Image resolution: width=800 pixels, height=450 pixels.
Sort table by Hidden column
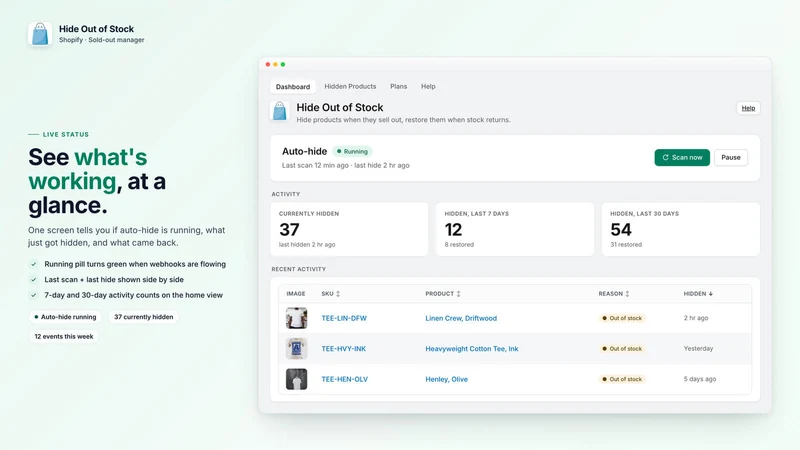pyautogui.click(x=698, y=294)
